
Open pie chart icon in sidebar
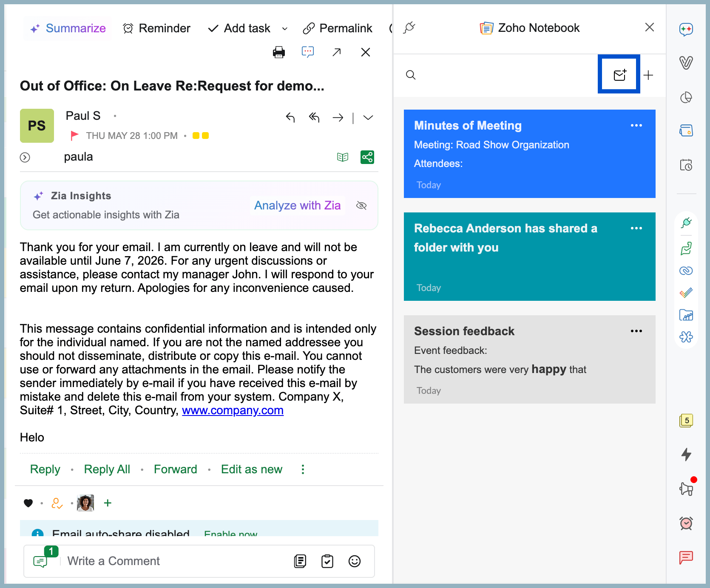(686, 97)
